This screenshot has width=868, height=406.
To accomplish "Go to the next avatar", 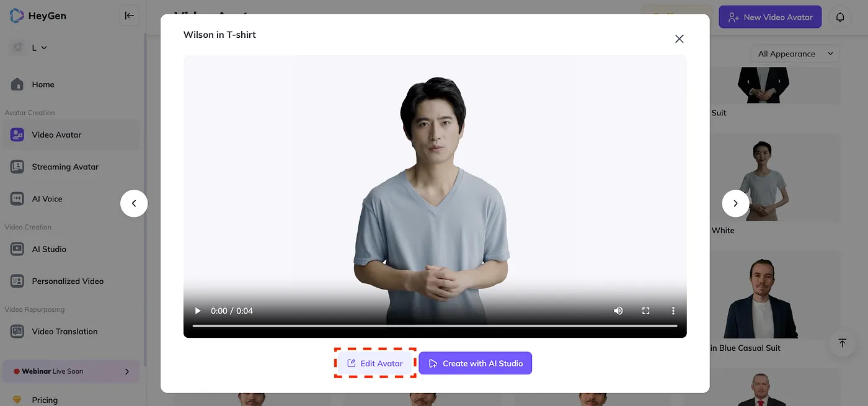I will (736, 203).
